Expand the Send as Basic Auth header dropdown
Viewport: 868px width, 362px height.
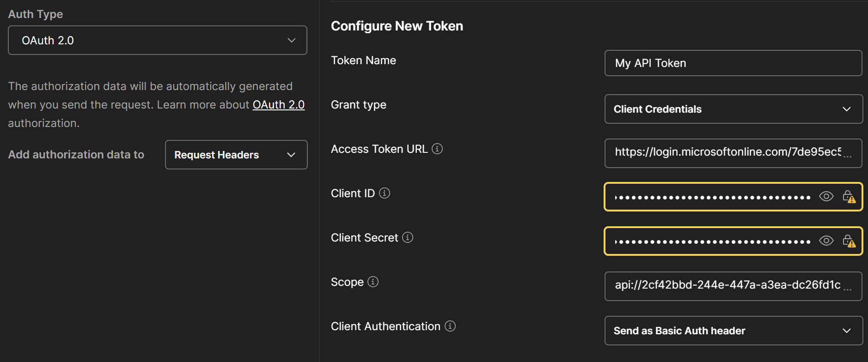pyautogui.click(x=734, y=331)
